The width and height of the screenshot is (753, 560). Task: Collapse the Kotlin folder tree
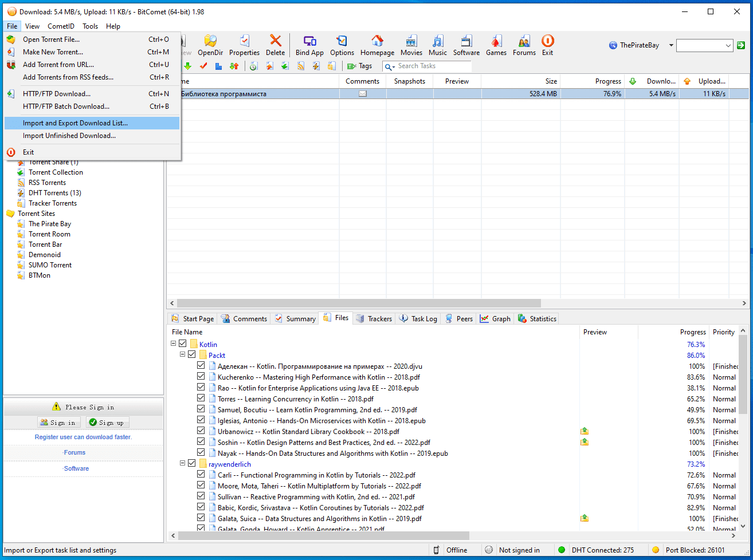(x=174, y=344)
